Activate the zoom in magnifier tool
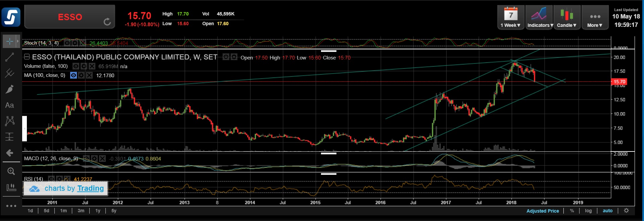The height and width of the screenshot is (221, 644). pos(11,171)
